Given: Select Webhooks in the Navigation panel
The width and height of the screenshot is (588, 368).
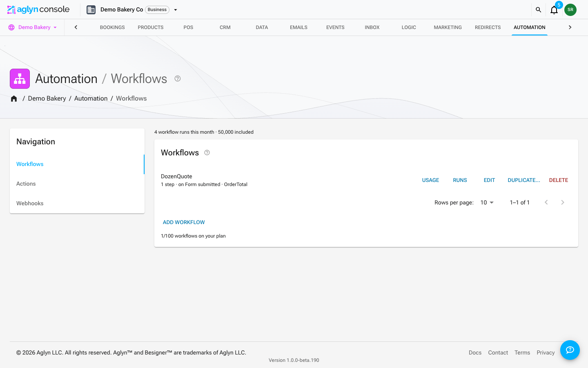Looking at the screenshot, I should 77,204.
